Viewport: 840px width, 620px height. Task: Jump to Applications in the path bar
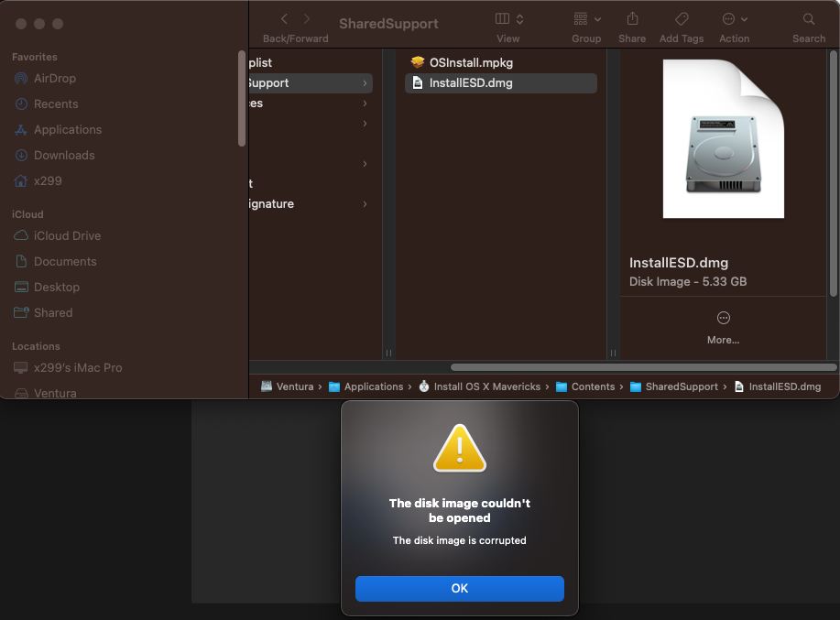coord(366,386)
